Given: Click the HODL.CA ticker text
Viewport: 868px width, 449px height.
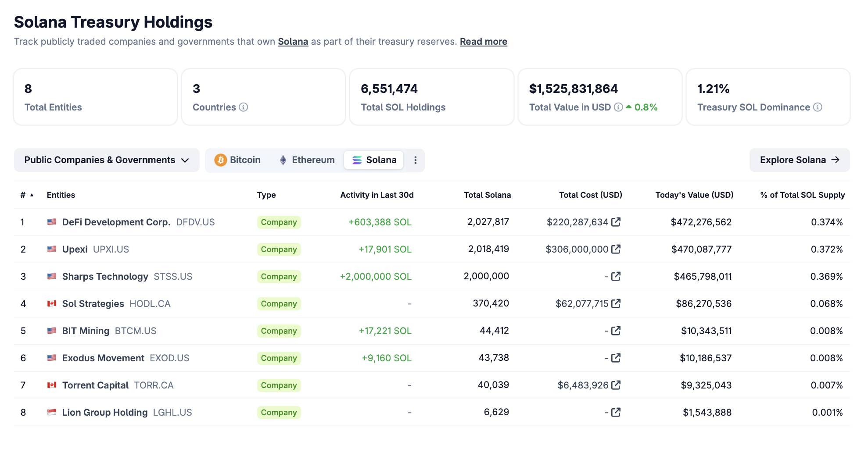Looking at the screenshot, I should (x=150, y=303).
